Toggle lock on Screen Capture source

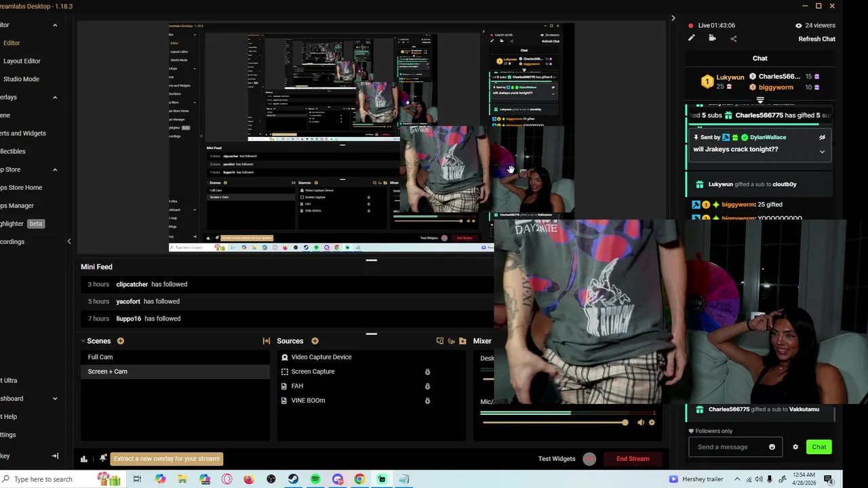coord(427,371)
